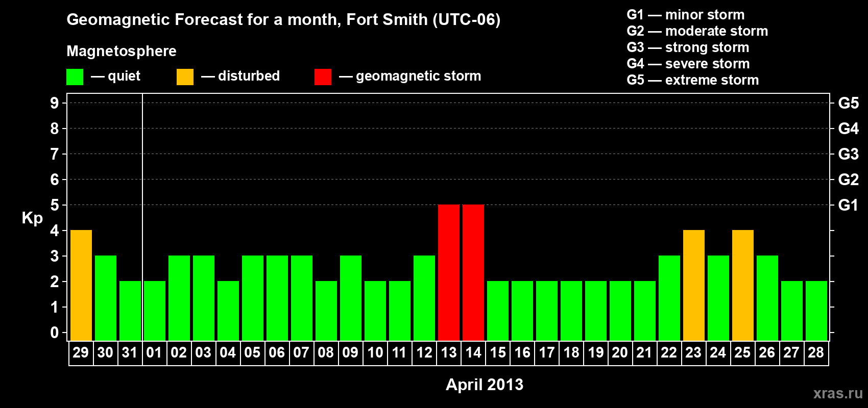Image resolution: width=868 pixels, height=408 pixels.
Task: Click the 'April 2013' month label
Action: 485,385
